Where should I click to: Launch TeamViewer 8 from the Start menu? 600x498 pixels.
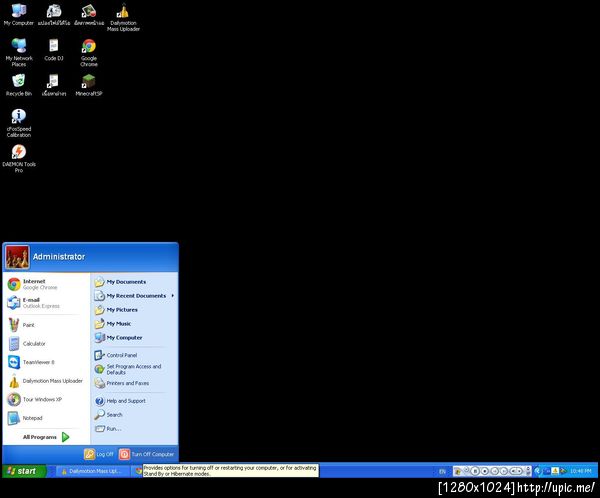click(x=46, y=362)
